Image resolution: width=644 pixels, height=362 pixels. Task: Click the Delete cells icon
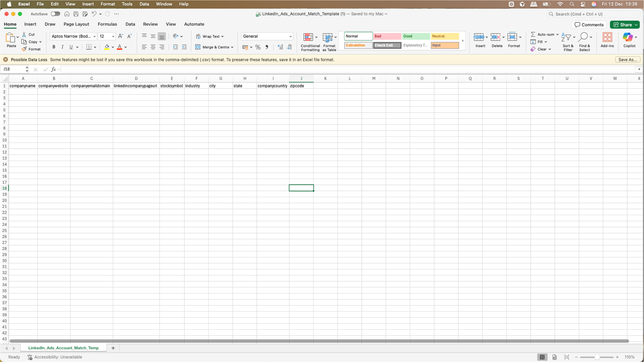click(495, 37)
